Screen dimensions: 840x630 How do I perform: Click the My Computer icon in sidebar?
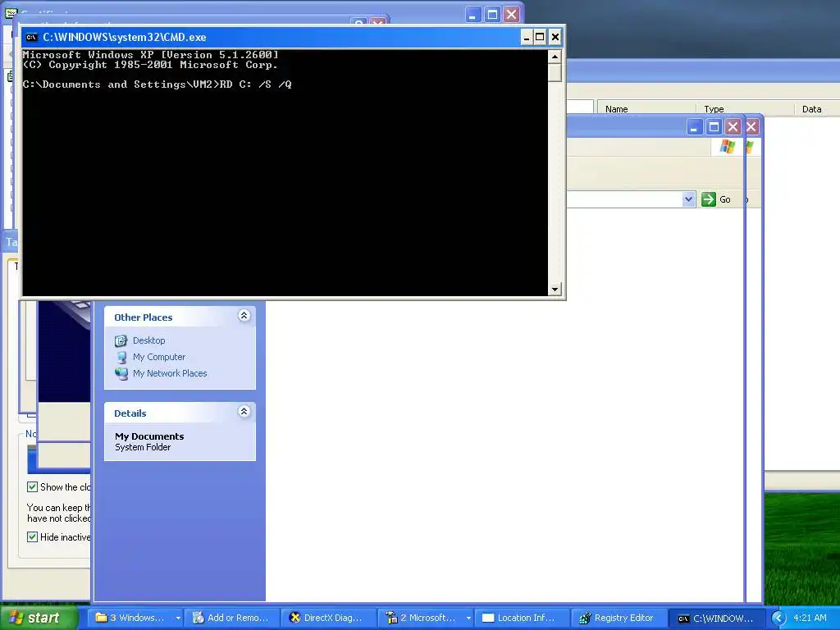121,358
